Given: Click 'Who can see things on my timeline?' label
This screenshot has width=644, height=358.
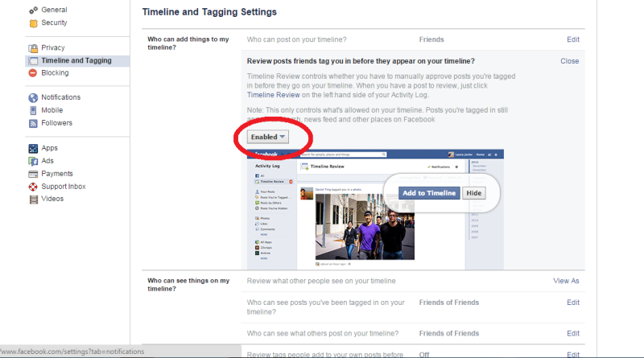Looking at the screenshot, I should click(x=188, y=285).
